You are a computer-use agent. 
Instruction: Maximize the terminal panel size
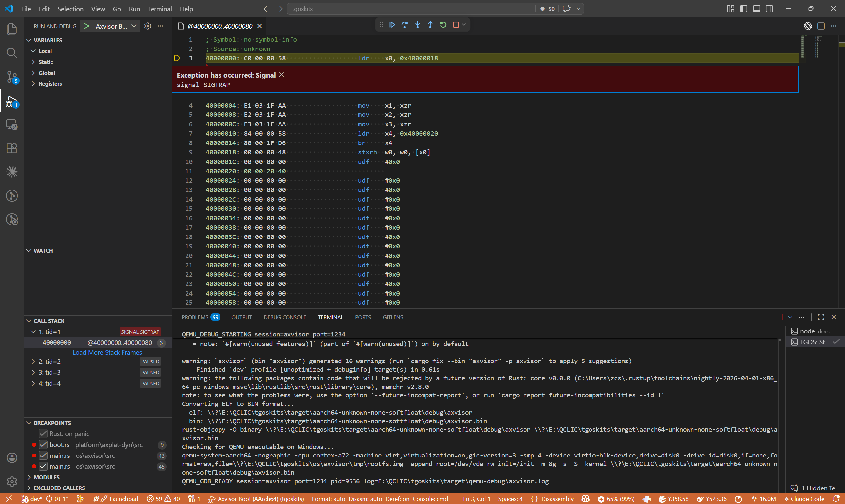821,317
